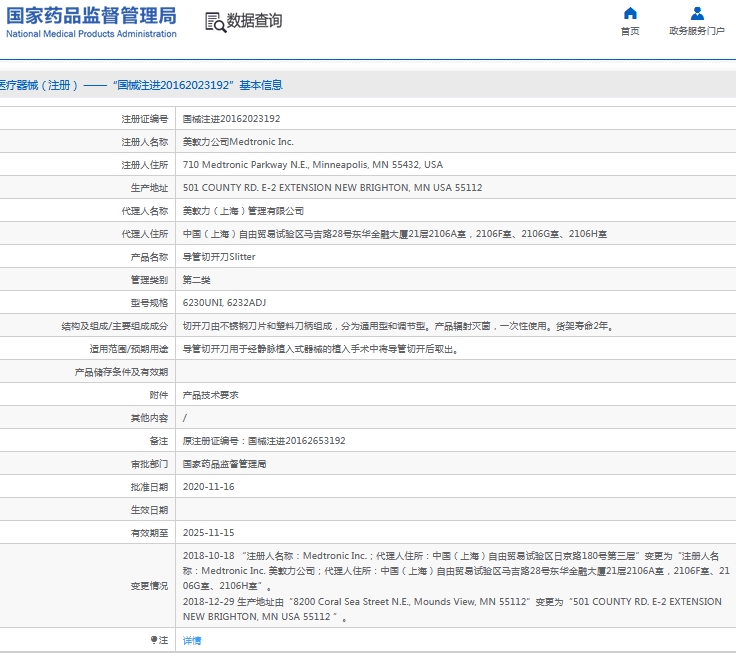Click the 数据查询 search document icon

[x=215, y=22]
